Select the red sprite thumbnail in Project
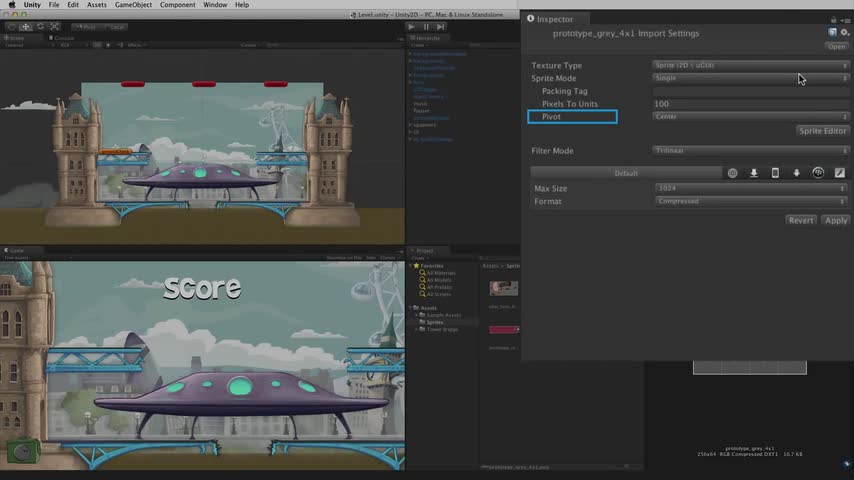 (x=504, y=330)
